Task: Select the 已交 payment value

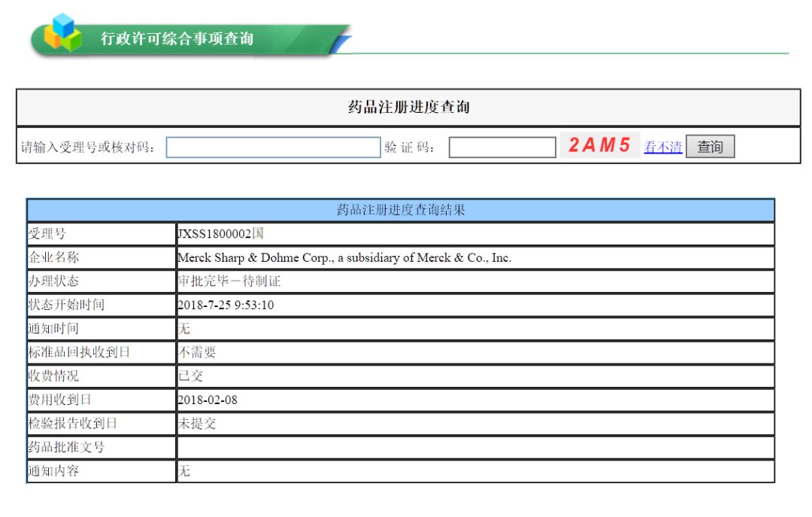Action: click(190, 376)
